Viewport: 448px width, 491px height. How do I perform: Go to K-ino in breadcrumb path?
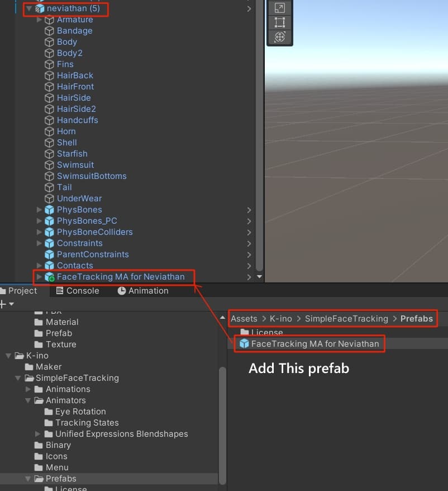(280, 319)
